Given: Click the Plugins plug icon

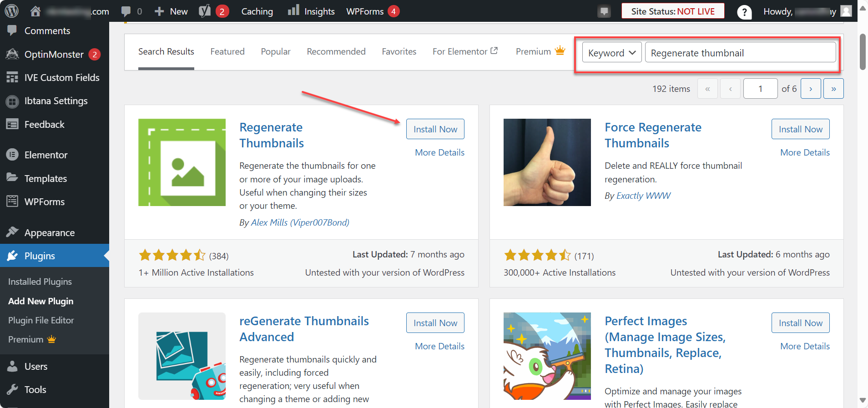Looking at the screenshot, I should point(12,256).
